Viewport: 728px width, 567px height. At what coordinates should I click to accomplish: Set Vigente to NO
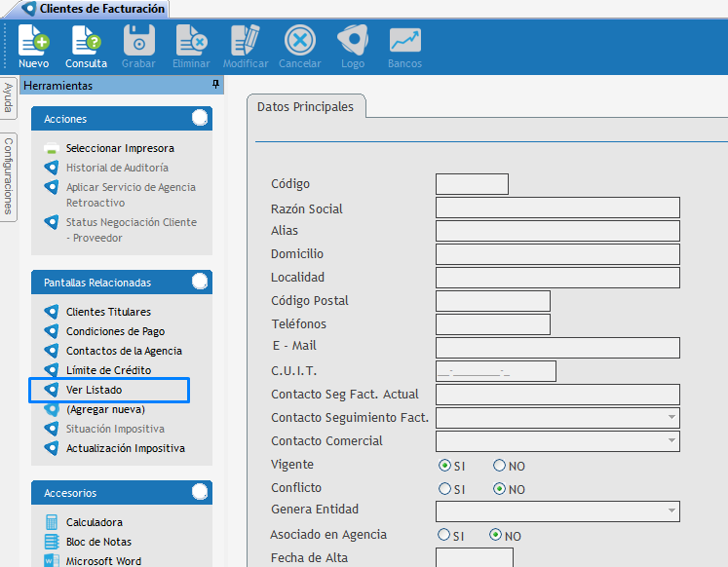[500, 466]
